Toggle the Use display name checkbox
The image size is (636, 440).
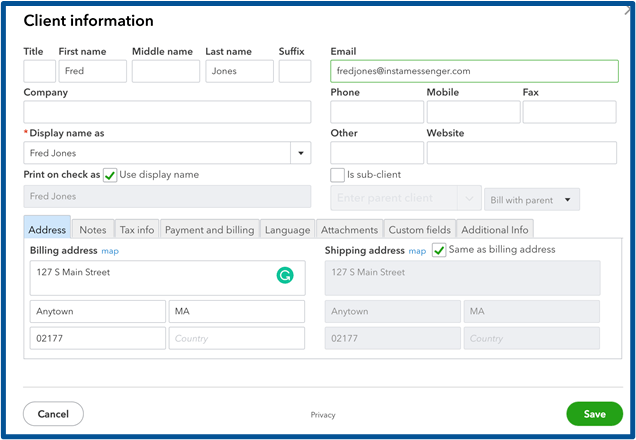(x=110, y=176)
